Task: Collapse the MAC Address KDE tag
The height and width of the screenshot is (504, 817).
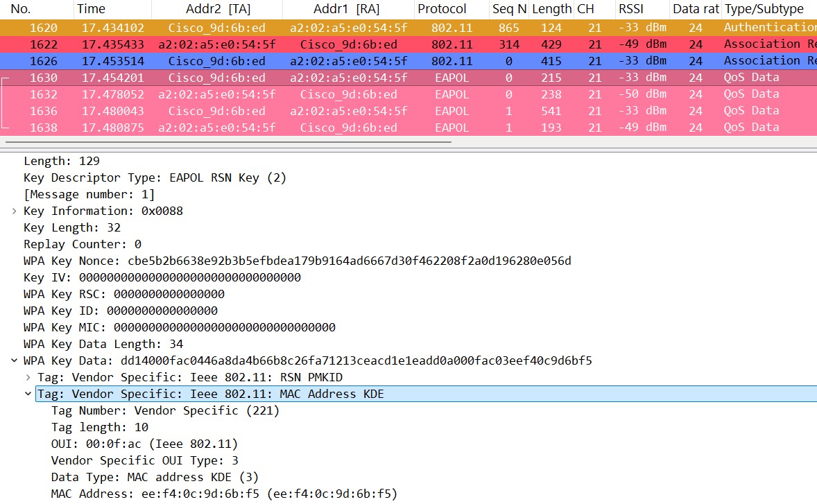Action: pos(28,394)
